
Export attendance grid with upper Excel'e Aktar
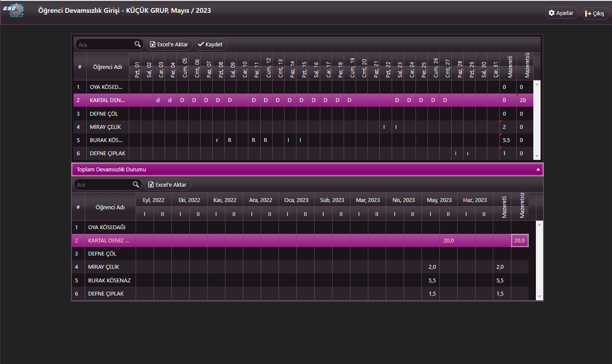pyautogui.click(x=169, y=44)
